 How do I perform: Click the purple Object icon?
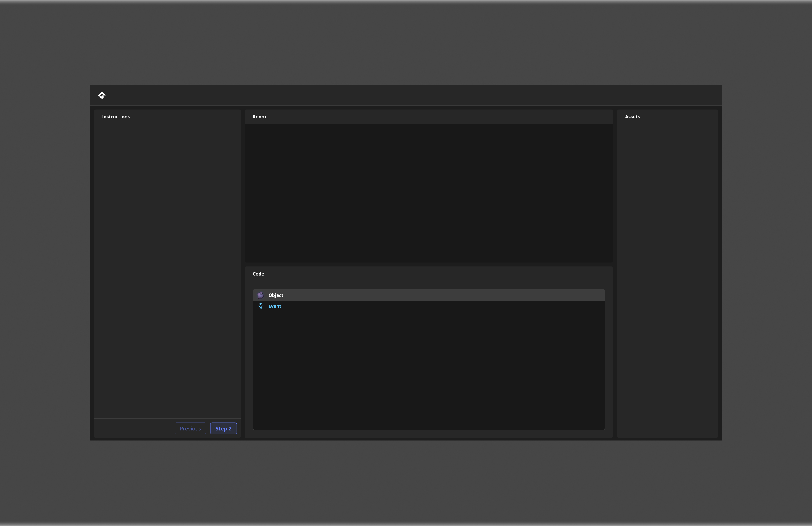tap(260, 295)
